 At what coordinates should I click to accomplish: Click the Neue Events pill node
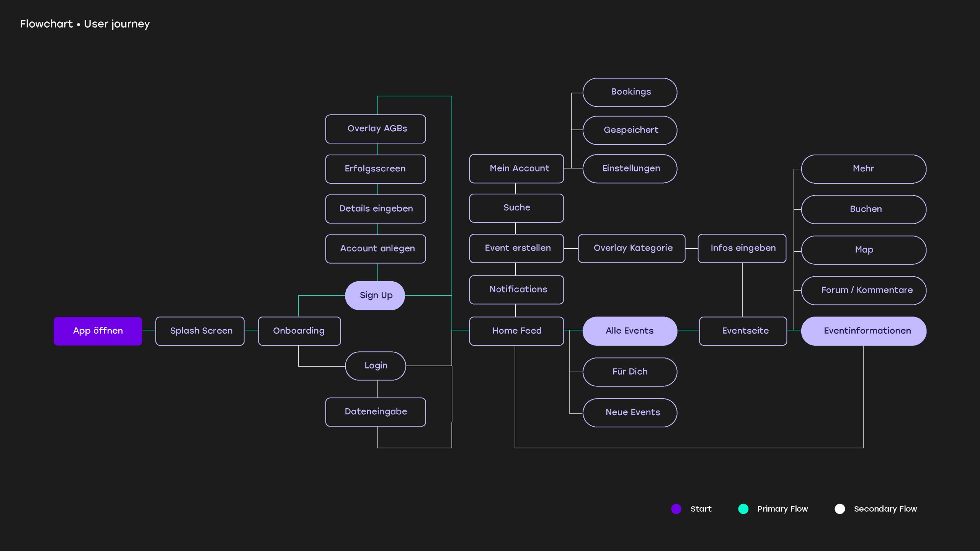pyautogui.click(x=630, y=412)
